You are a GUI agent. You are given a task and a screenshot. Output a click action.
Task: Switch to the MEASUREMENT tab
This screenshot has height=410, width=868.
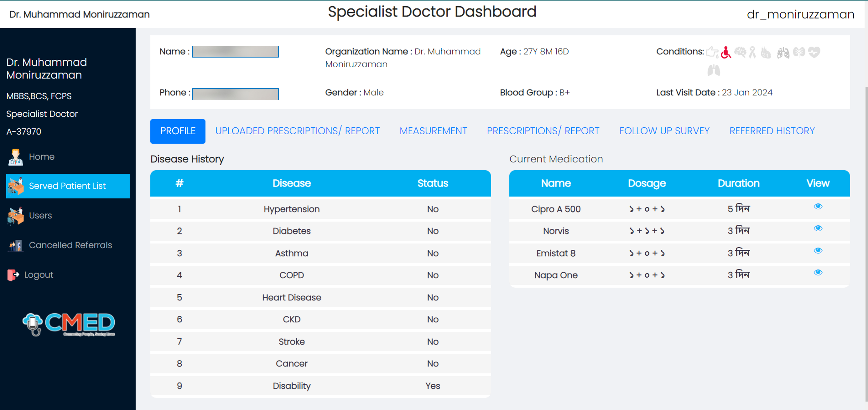[x=433, y=131]
